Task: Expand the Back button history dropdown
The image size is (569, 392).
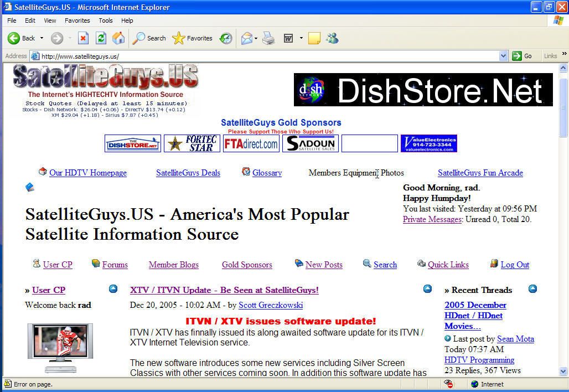Action: click(42, 38)
